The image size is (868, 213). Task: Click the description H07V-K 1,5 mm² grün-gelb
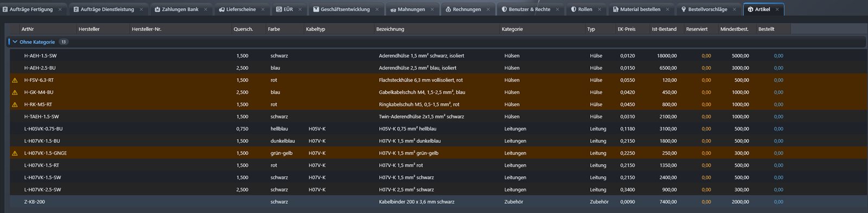click(409, 153)
